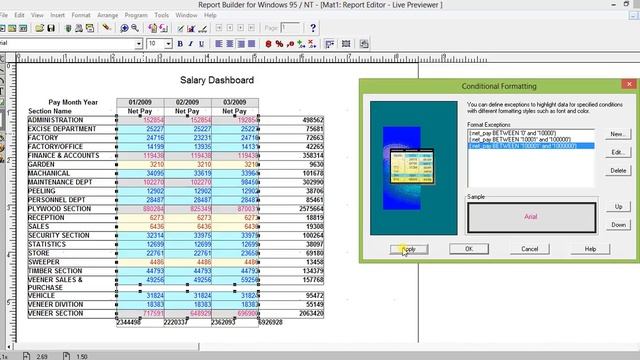The image size is (640, 360).
Task: Click the Arial sample preview box
Action: click(x=531, y=217)
